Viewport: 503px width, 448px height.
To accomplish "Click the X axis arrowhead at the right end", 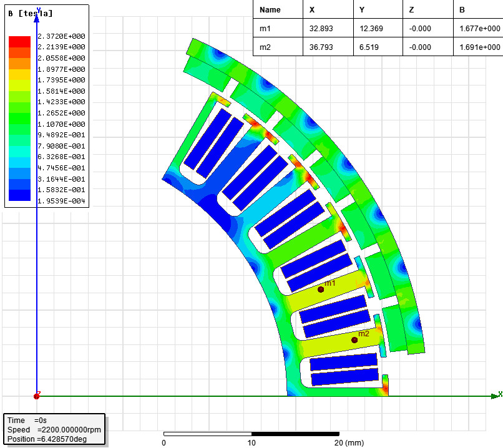I will click(495, 396).
